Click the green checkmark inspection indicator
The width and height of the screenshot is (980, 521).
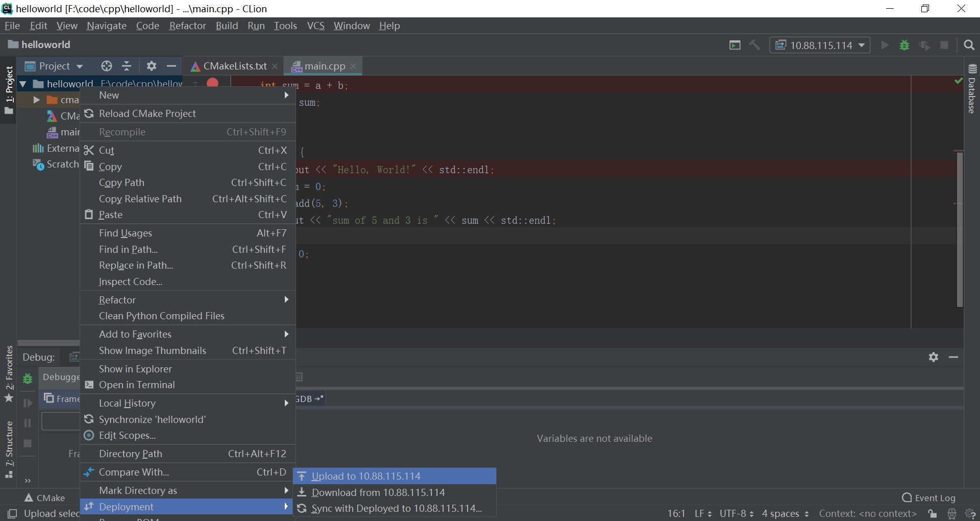point(959,81)
